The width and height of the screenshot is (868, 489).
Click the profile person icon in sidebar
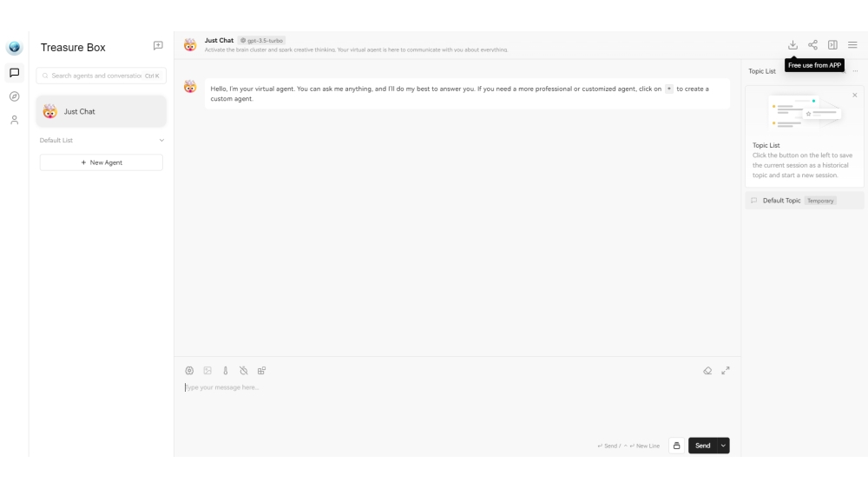point(14,120)
